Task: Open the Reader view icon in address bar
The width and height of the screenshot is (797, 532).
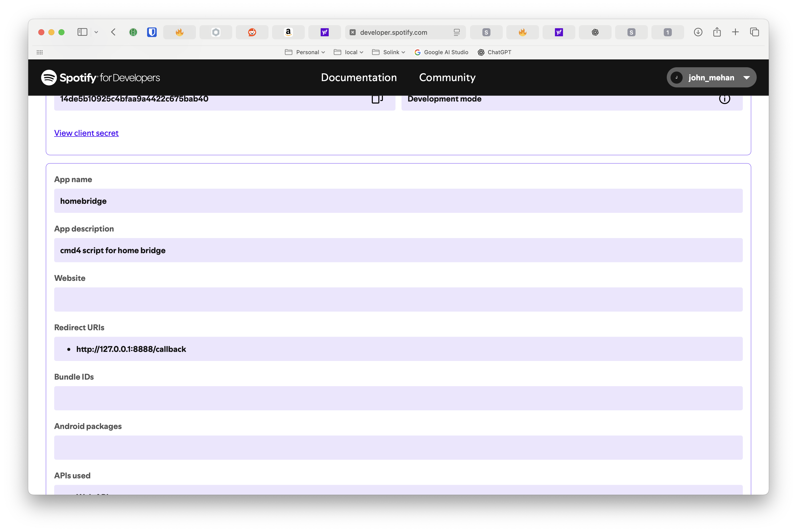Action: 456,32
